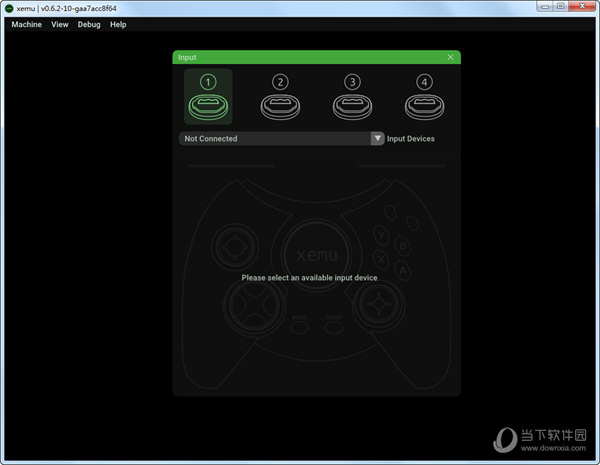Open the Input Devices dropdown arrow
Image resolution: width=600 pixels, height=465 pixels.
(377, 138)
